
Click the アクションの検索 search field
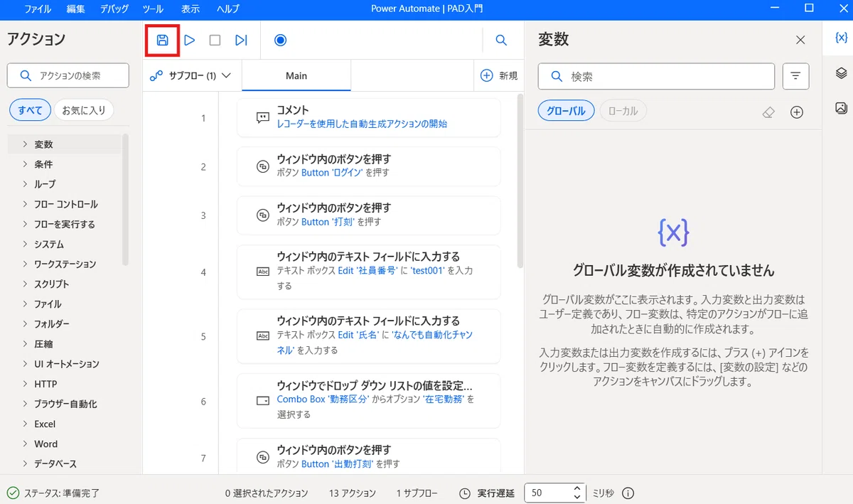click(x=68, y=75)
